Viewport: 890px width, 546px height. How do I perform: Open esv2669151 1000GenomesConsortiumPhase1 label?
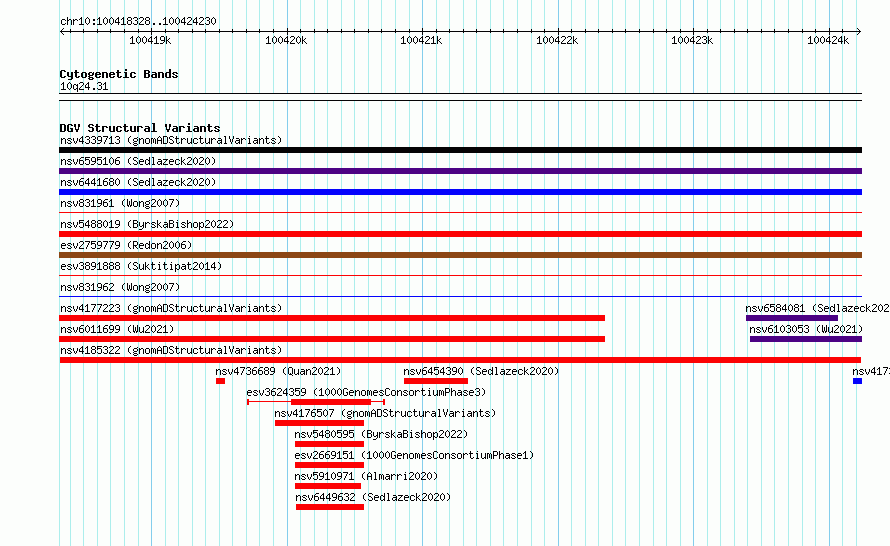[x=414, y=455]
